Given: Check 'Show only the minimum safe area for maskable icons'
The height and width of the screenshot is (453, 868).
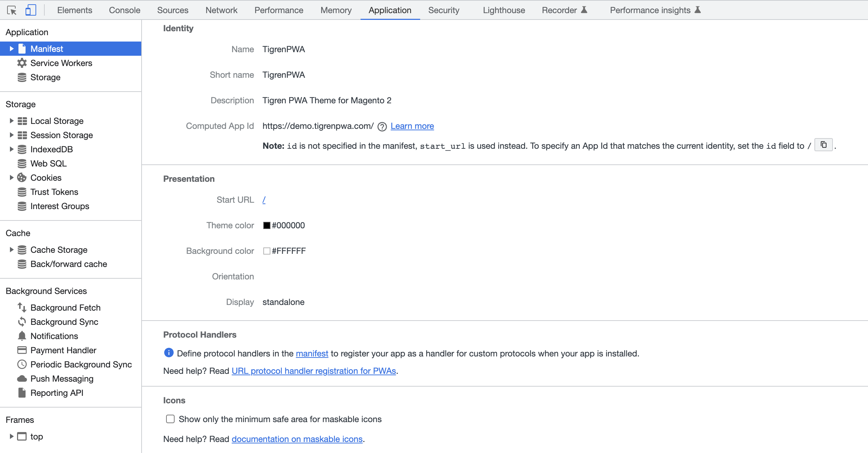Looking at the screenshot, I should click(170, 419).
